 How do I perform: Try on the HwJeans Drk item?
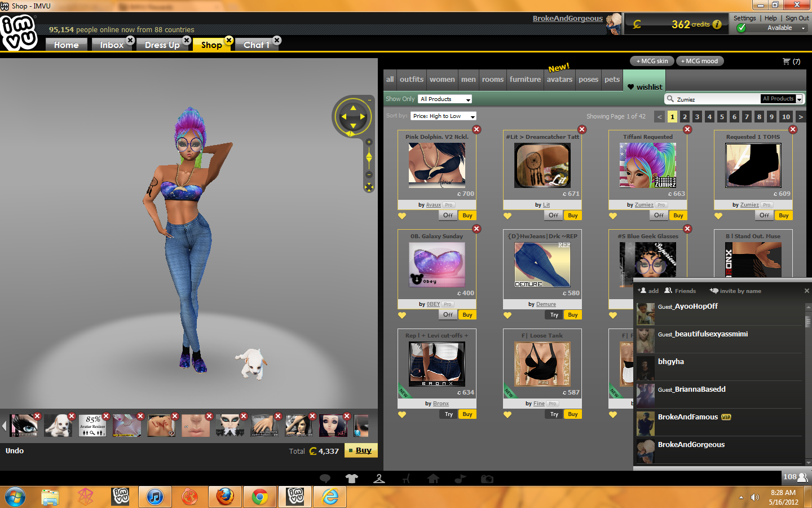point(554,315)
